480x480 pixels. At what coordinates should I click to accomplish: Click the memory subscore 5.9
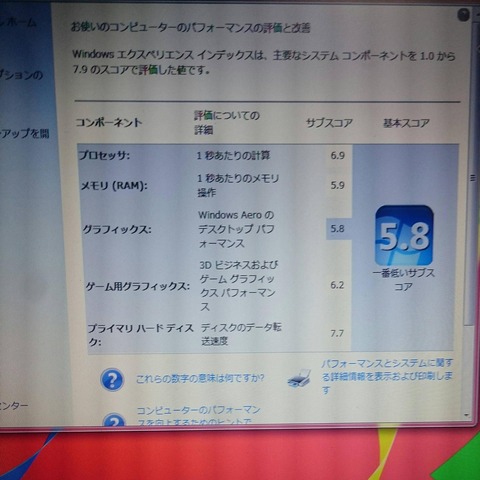338,185
